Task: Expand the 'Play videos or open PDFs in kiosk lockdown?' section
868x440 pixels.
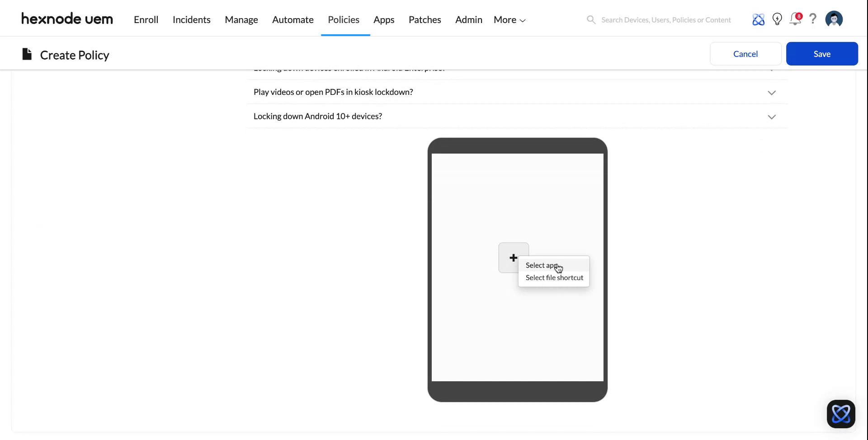Action: [x=772, y=93]
